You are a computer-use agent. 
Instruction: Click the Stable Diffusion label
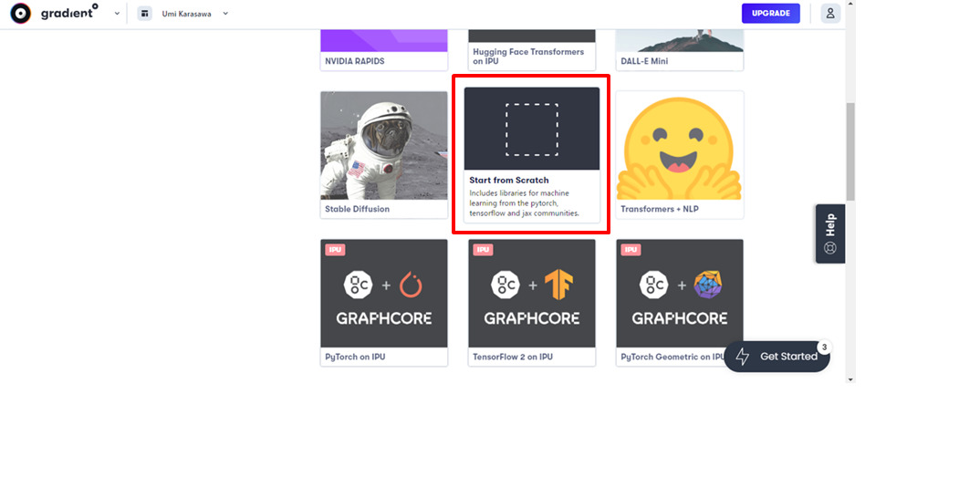click(x=357, y=209)
